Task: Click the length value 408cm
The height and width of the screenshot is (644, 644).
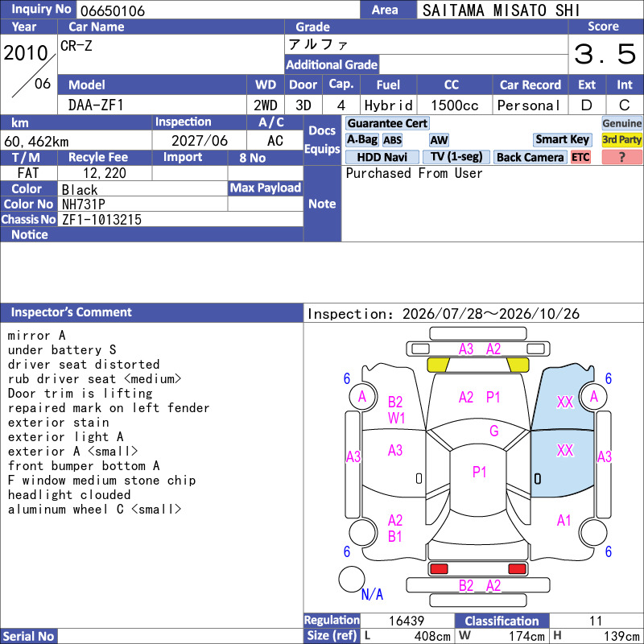Action: (x=432, y=636)
